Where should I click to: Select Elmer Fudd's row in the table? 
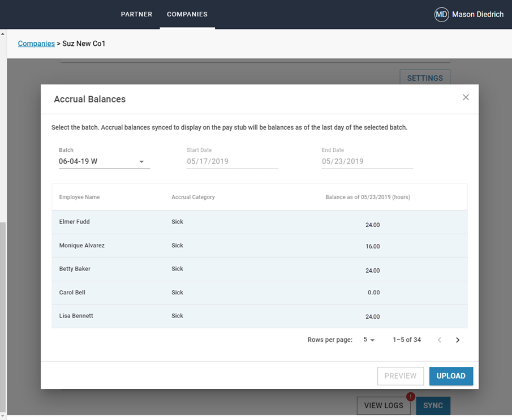click(x=226, y=222)
